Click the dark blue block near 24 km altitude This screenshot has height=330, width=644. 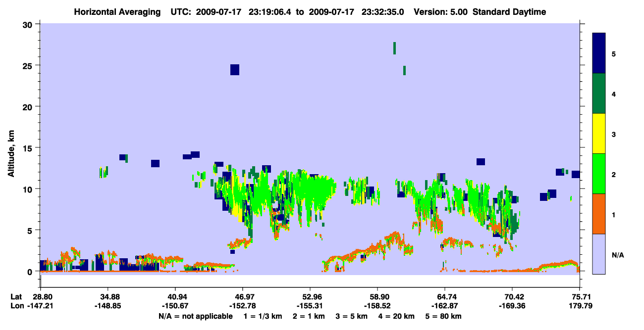(235, 70)
